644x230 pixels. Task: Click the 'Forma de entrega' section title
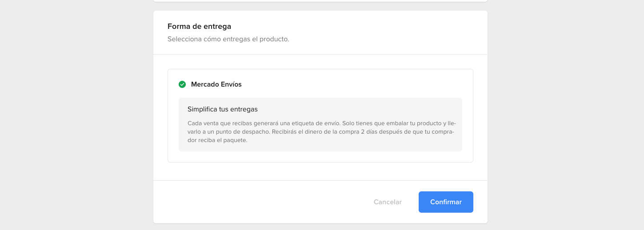click(x=200, y=27)
